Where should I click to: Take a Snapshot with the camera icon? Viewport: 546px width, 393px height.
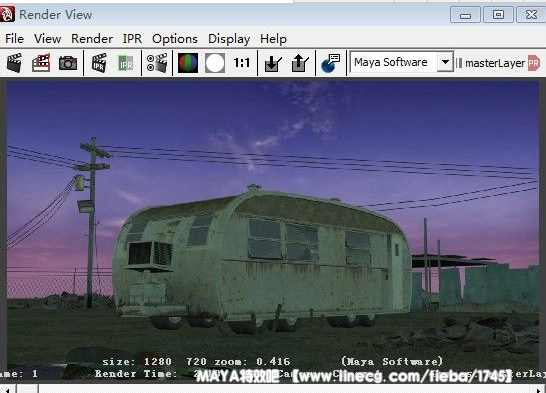[x=68, y=63]
